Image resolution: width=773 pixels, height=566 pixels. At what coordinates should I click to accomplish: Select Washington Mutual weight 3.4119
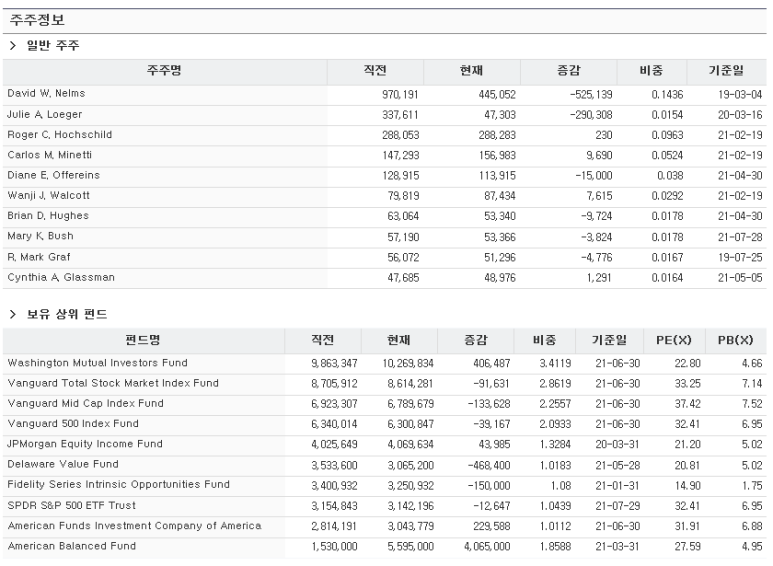click(x=555, y=363)
